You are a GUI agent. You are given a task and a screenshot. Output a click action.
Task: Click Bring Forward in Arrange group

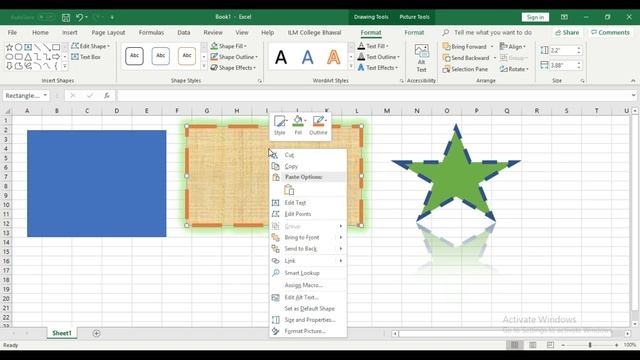point(464,47)
